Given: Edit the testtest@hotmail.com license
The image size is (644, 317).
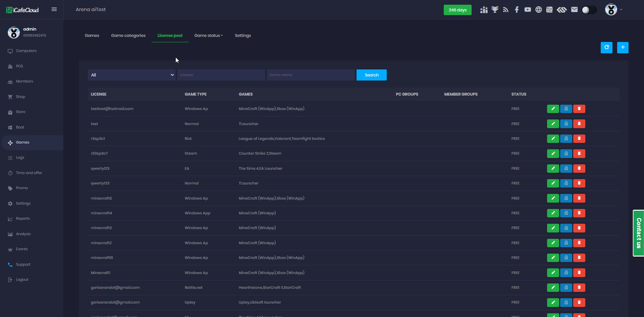Looking at the screenshot, I should (553, 109).
